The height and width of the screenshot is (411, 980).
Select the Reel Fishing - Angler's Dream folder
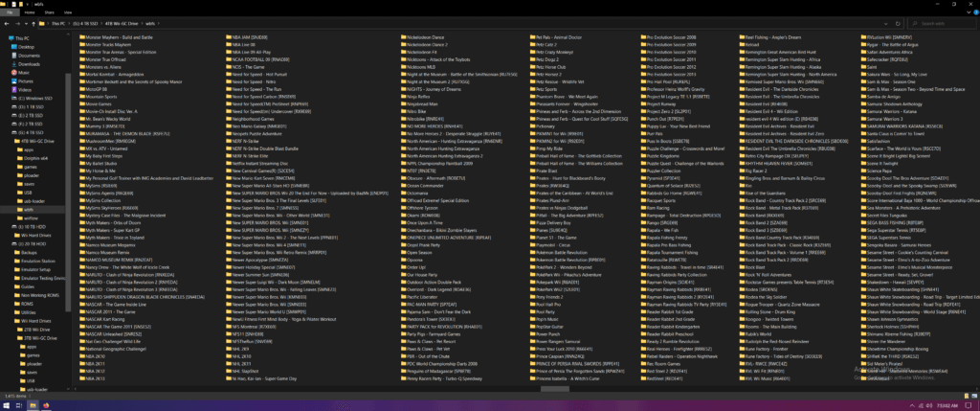coord(769,37)
